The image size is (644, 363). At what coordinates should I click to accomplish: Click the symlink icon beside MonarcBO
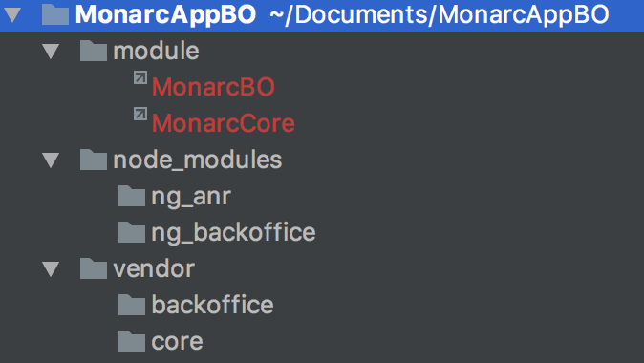pos(140,77)
